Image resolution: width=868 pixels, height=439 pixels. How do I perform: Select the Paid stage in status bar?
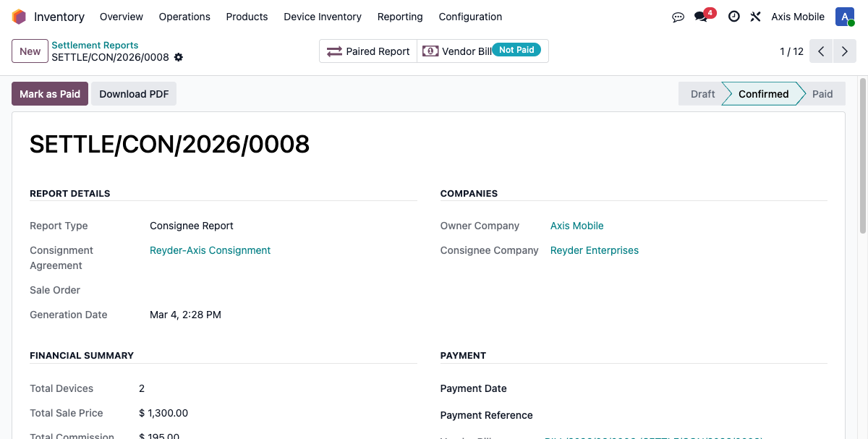[x=822, y=94]
